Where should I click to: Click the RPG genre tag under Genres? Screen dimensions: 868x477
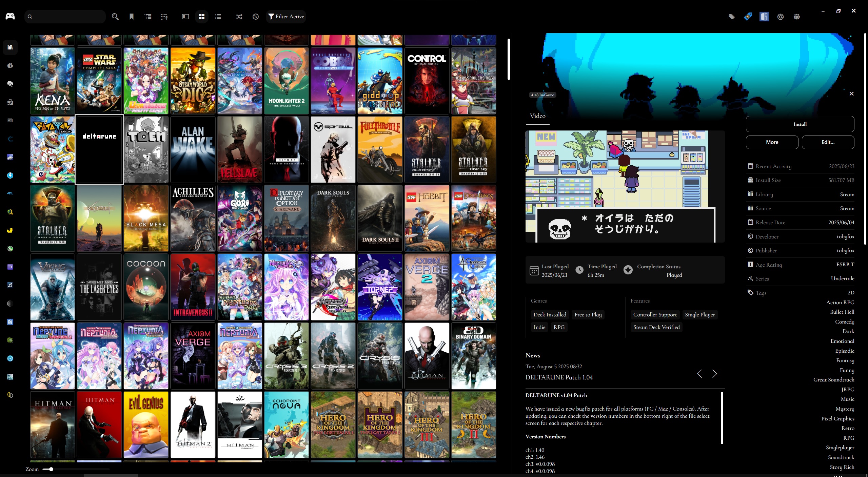[559, 327]
